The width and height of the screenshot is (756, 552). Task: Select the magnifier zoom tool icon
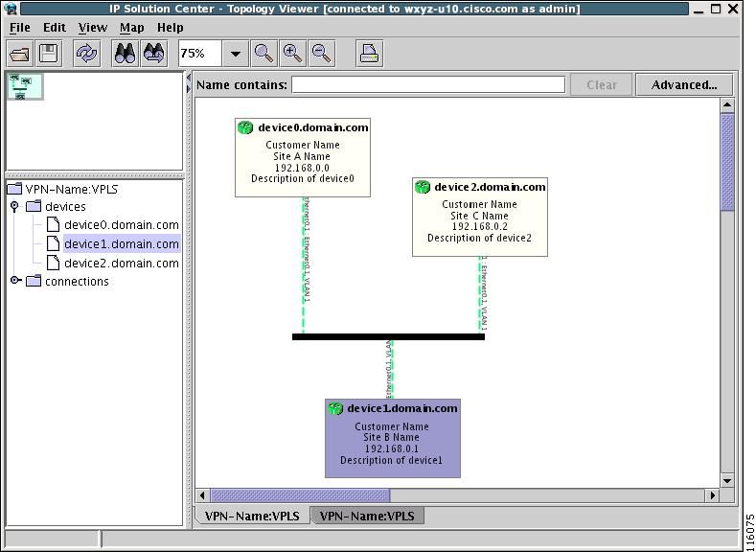tap(264, 54)
